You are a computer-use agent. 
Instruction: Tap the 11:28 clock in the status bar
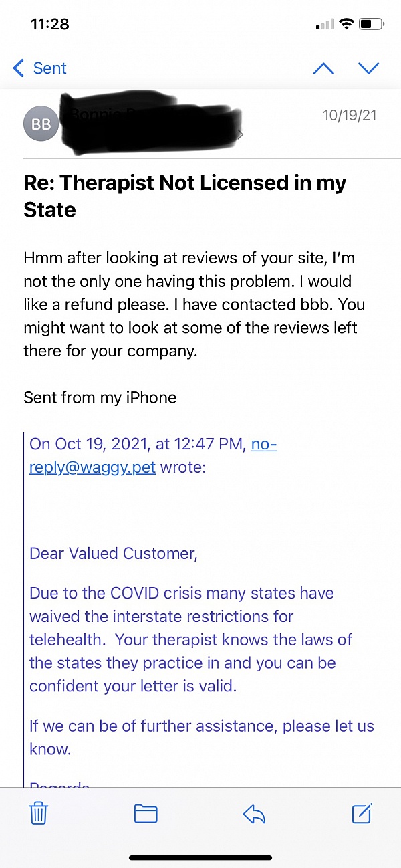point(50,24)
